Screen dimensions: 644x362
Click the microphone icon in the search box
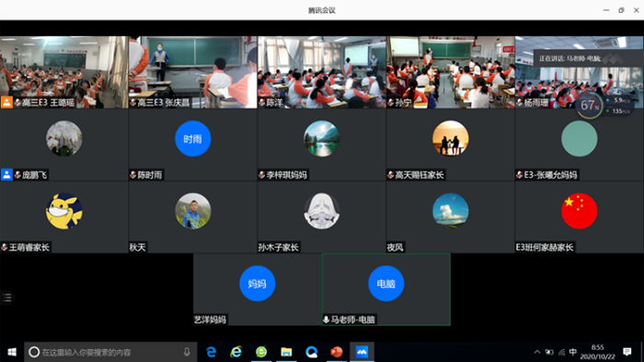click(187, 352)
